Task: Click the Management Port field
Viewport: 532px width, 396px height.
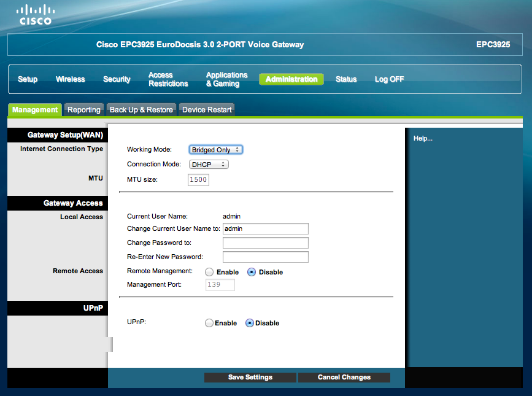Action: pyautogui.click(x=220, y=285)
